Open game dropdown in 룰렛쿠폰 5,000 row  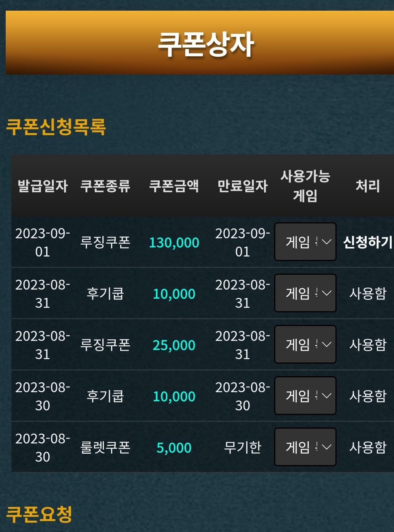click(x=305, y=447)
